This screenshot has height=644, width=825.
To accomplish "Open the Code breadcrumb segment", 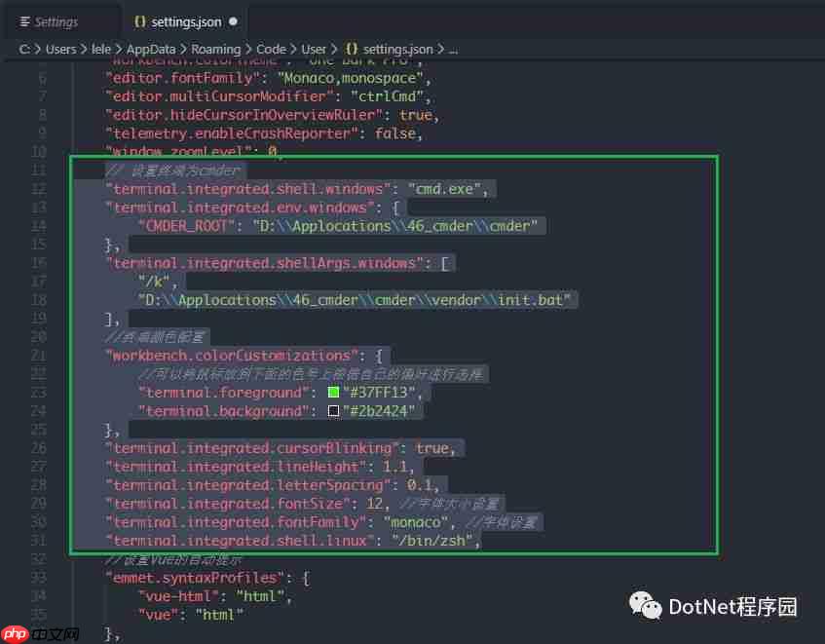I will pyautogui.click(x=271, y=50).
